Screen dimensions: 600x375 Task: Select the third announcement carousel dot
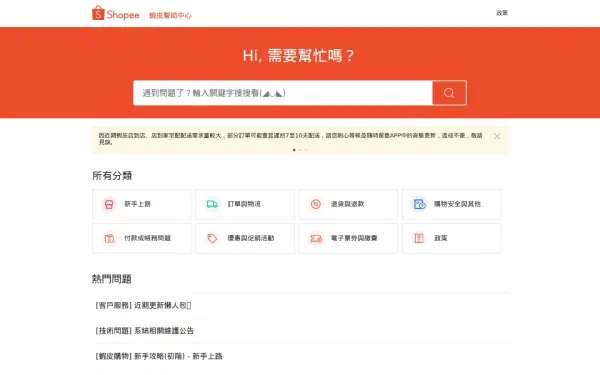point(306,150)
